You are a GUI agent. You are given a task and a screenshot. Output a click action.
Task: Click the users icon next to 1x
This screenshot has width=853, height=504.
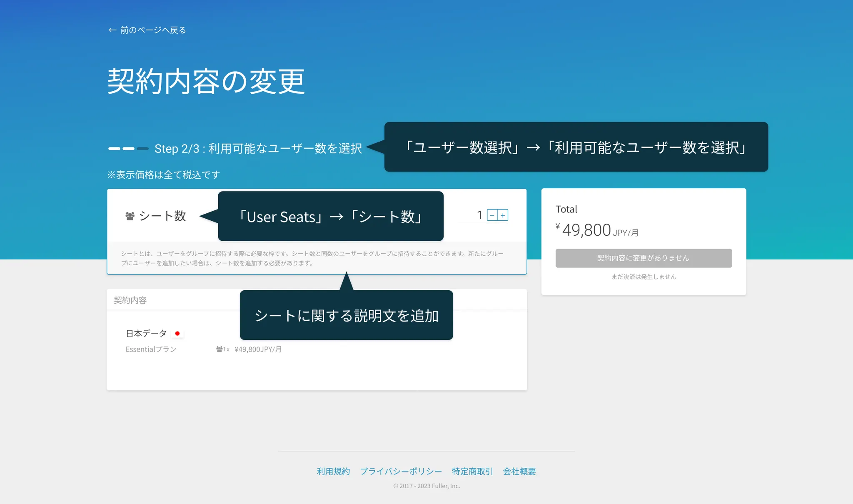[219, 349]
